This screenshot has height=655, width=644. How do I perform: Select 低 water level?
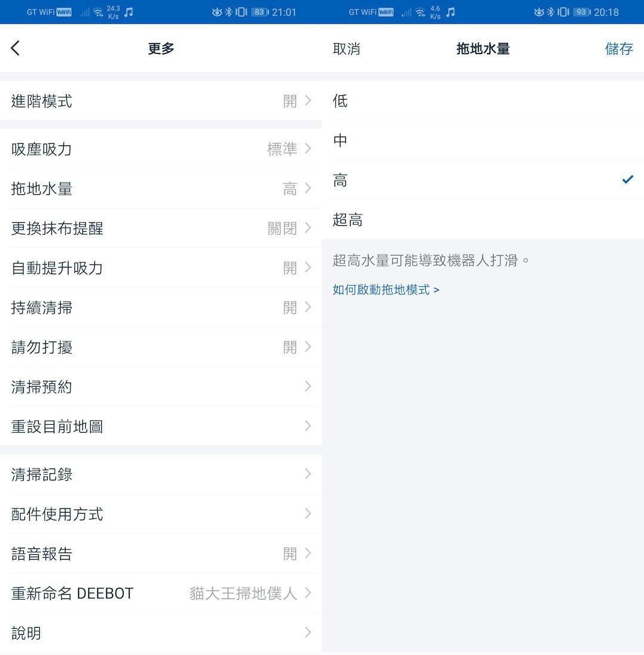[483, 101]
